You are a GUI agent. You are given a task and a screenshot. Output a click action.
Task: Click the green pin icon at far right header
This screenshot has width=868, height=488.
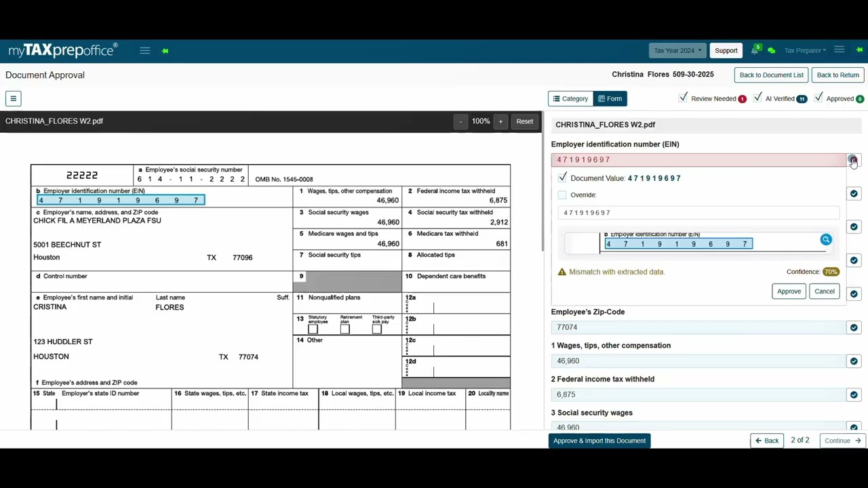click(859, 50)
